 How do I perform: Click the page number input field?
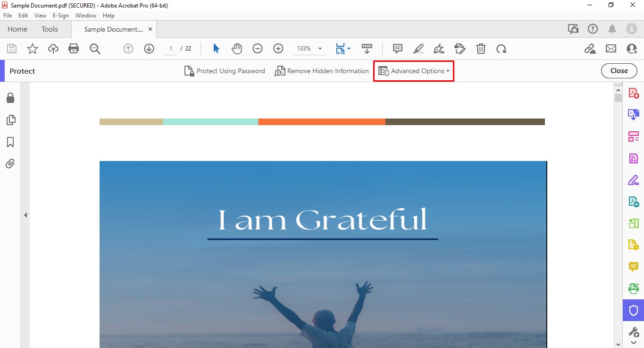tap(170, 49)
